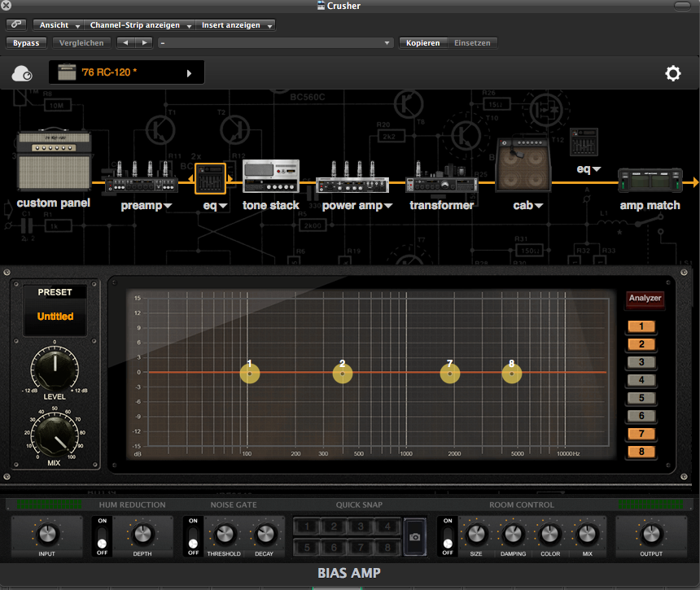Toggle EQ band 1 button

click(641, 326)
